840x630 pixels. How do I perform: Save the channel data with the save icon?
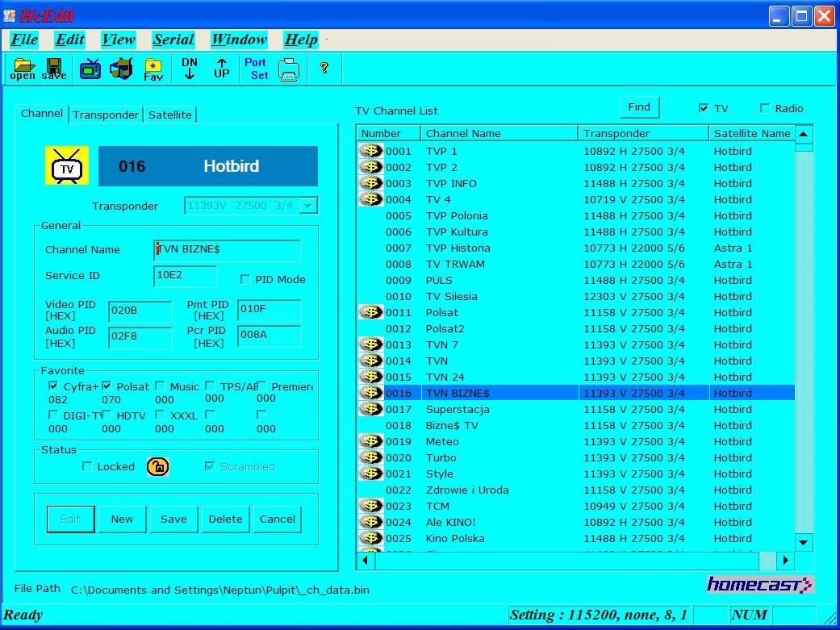point(54,69)
